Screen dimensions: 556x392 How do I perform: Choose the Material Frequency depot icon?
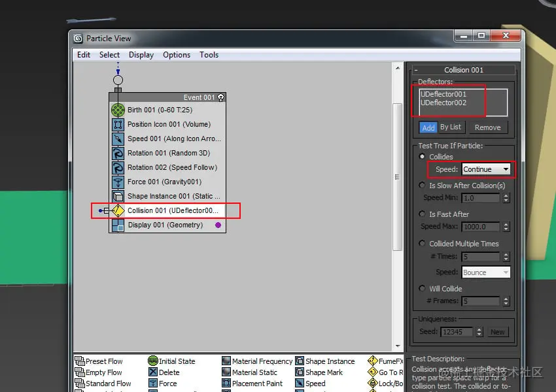coord(226,361)
